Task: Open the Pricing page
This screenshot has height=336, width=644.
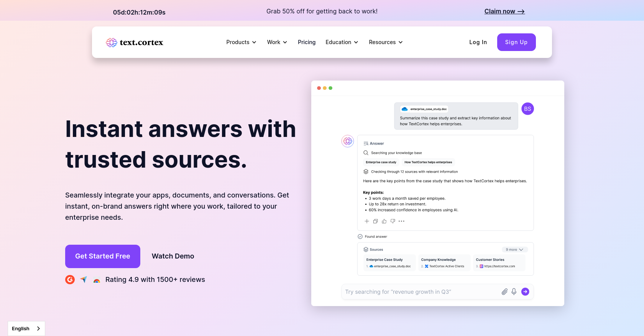Action: click(307, 42)
